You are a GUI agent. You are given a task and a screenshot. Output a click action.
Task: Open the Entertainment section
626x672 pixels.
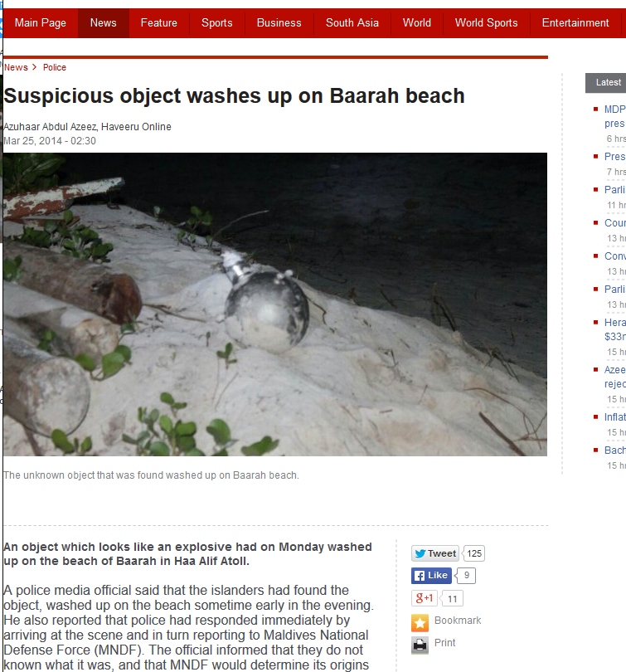[x=575, y=22]
